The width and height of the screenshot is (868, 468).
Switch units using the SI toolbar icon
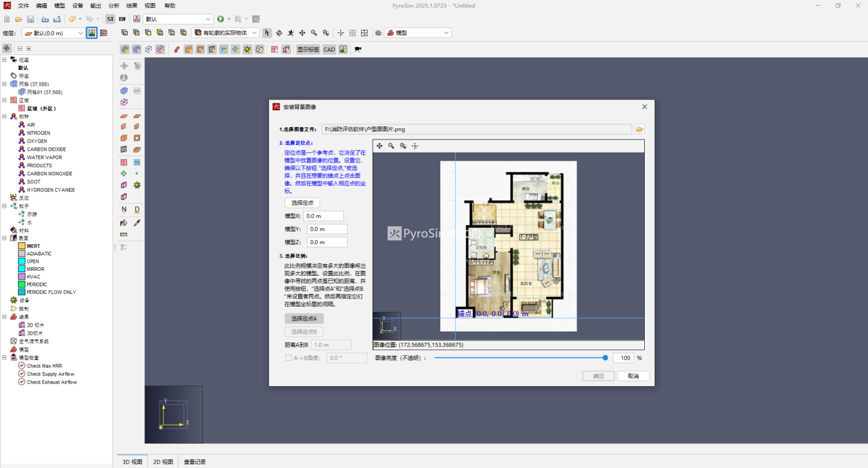(109, 19)
